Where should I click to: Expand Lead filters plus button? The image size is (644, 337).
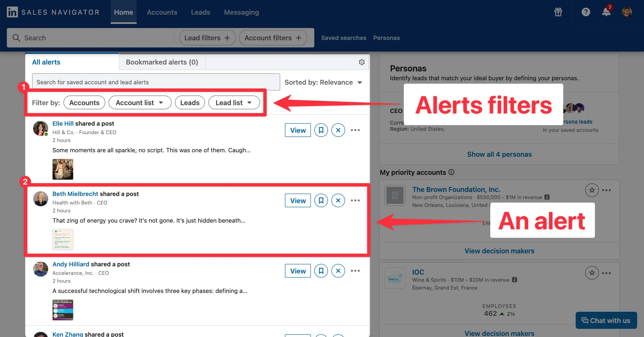tap(207, 38)
